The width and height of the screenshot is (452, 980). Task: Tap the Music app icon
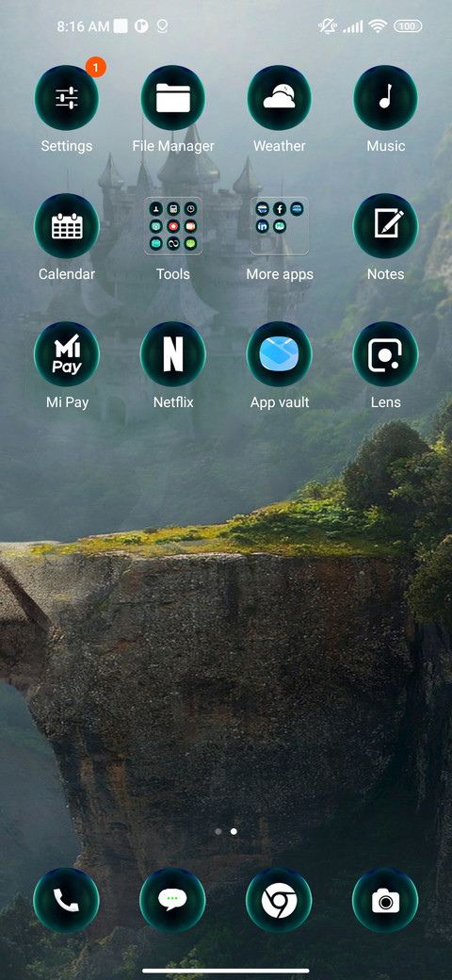386,98
